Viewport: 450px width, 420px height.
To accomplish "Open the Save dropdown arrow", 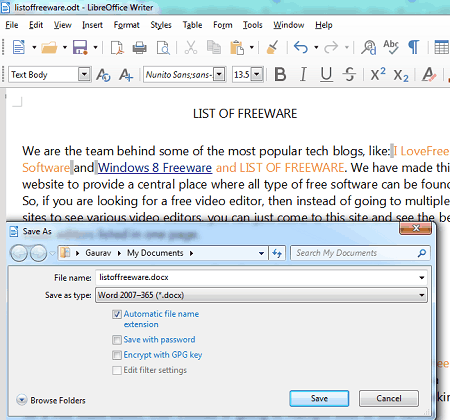I will tap(95, 47).
